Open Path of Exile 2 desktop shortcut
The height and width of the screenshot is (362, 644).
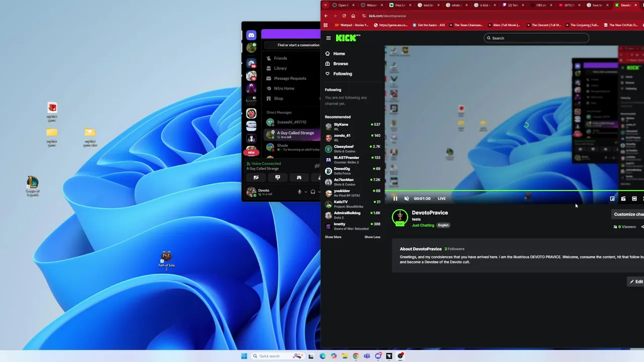click(167, 261)
